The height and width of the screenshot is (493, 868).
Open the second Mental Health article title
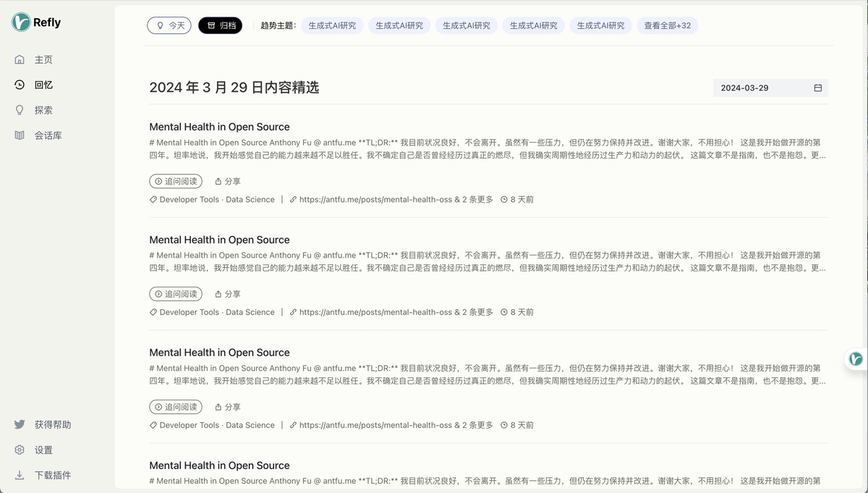pos(219,240)
